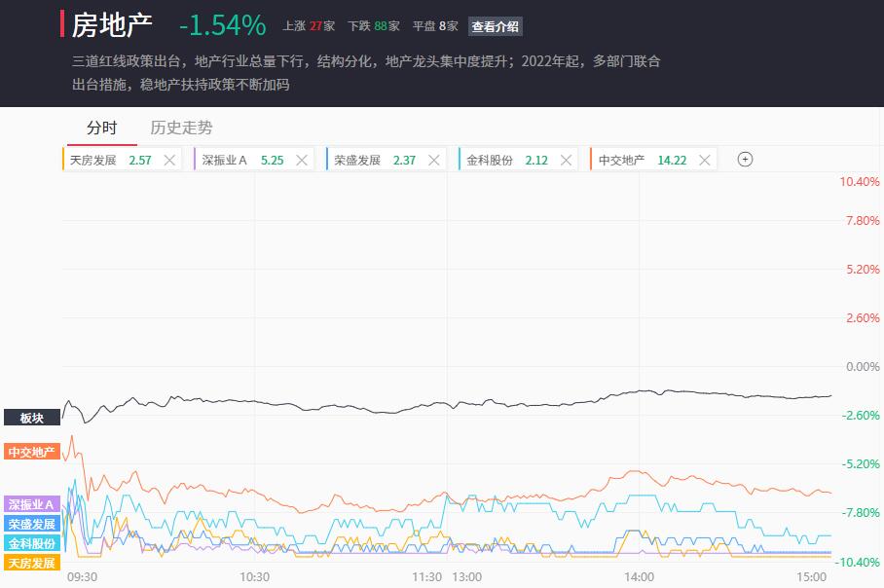The height and width of the screenshot is (588, 884).
Task: Click the 下跌 88家 count
Action: click(374, 26)
